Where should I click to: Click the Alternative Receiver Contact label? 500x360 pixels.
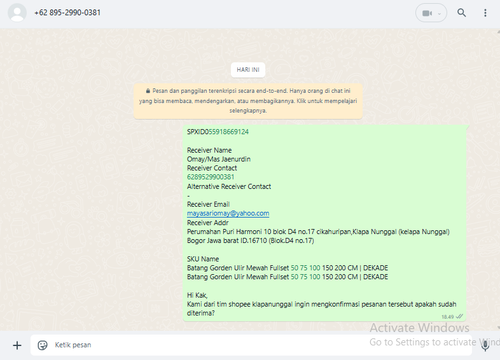point(229,186)
